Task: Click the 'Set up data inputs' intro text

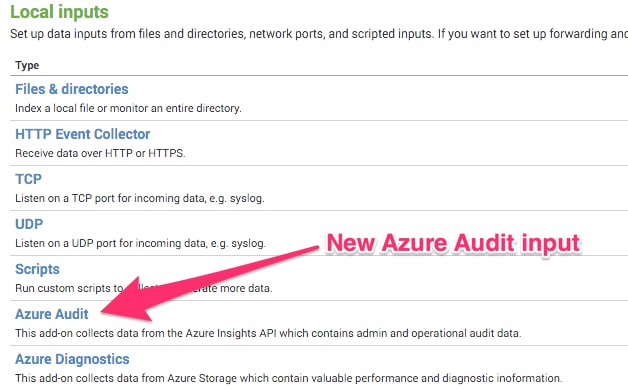Action: tap(319, 34)
